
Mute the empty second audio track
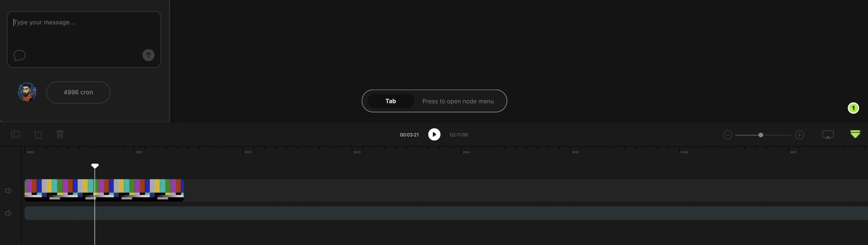pos(8,213)
